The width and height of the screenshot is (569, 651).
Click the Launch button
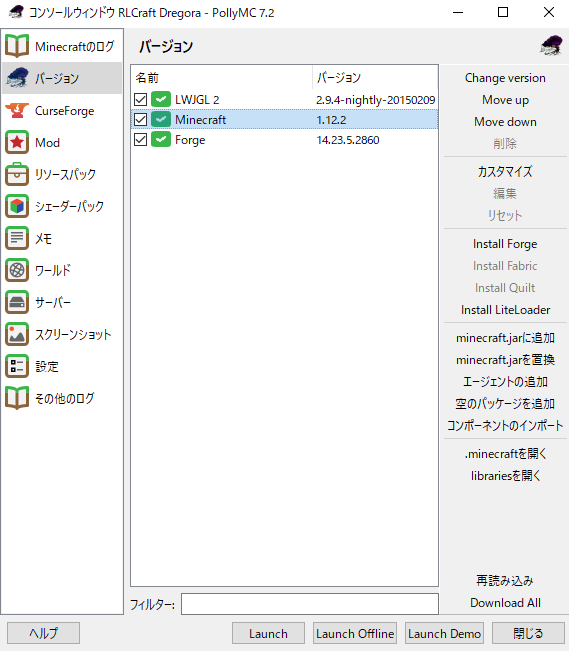(268, 633)
